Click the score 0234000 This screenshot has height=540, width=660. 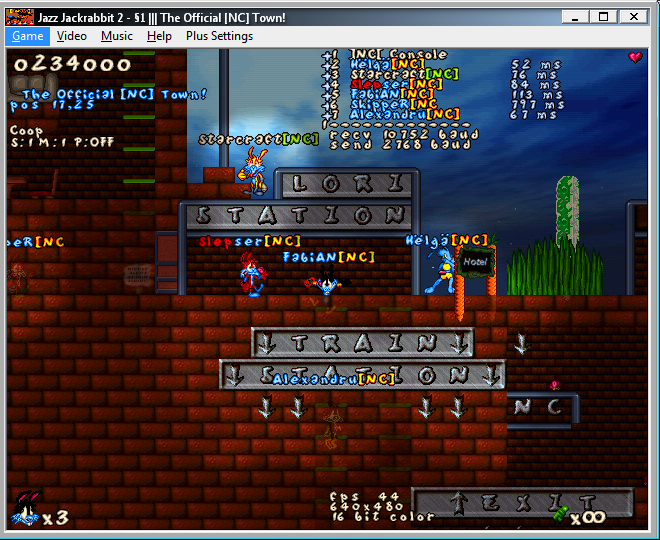tap(72, 64)
